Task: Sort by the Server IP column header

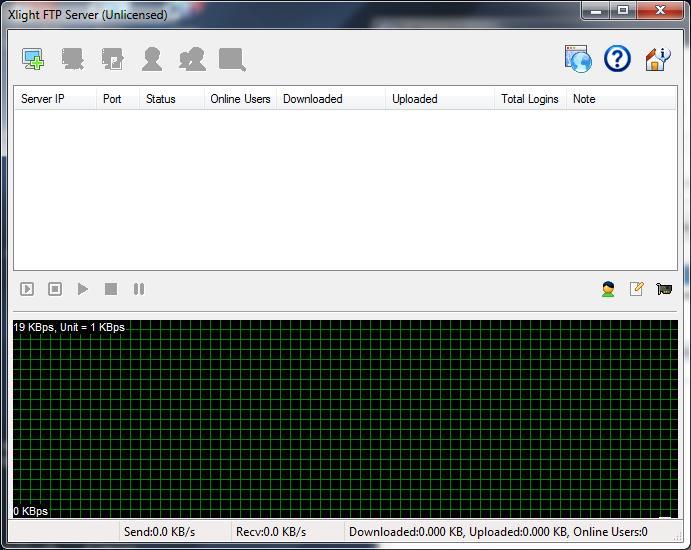Action: (55, 99)
